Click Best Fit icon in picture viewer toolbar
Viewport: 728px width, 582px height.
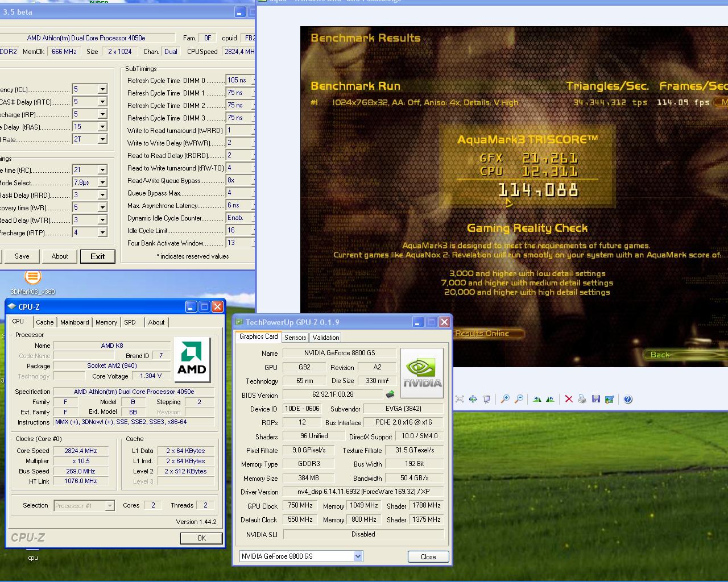point(460,399)
